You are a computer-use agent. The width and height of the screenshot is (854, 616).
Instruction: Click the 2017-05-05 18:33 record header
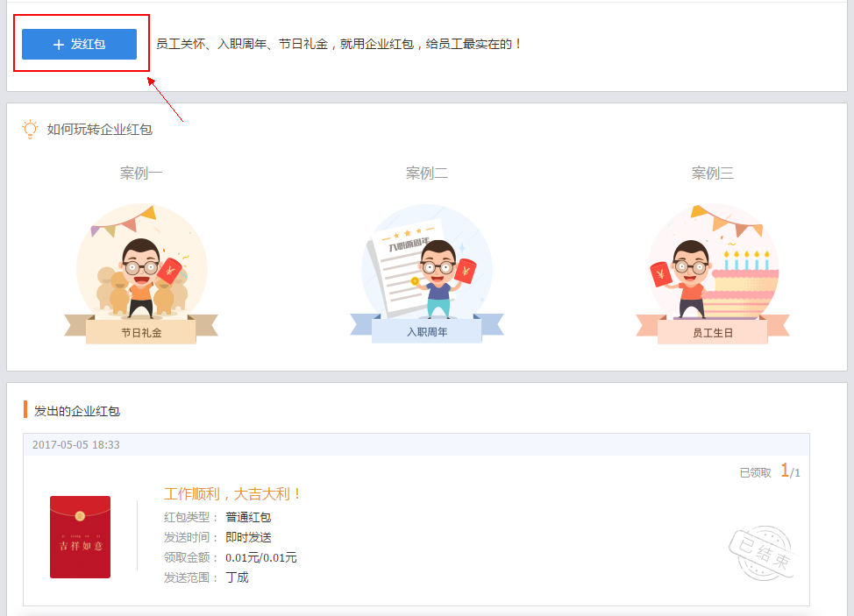[x=76, y=445]
